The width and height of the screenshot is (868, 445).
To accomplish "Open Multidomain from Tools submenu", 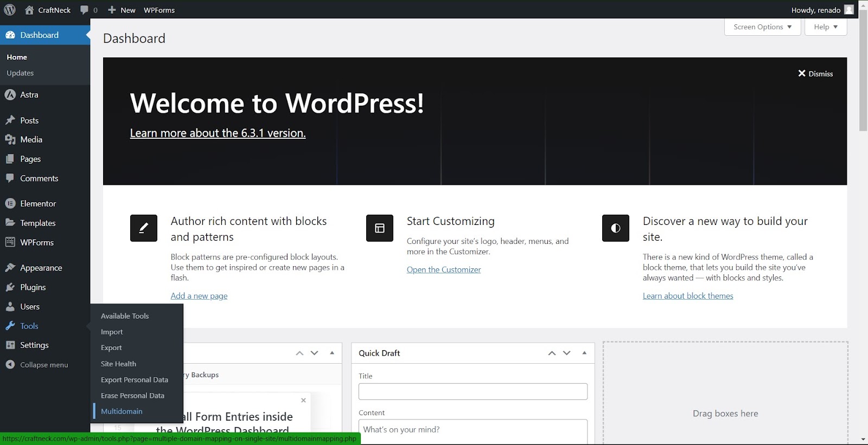I will (122, 411).
